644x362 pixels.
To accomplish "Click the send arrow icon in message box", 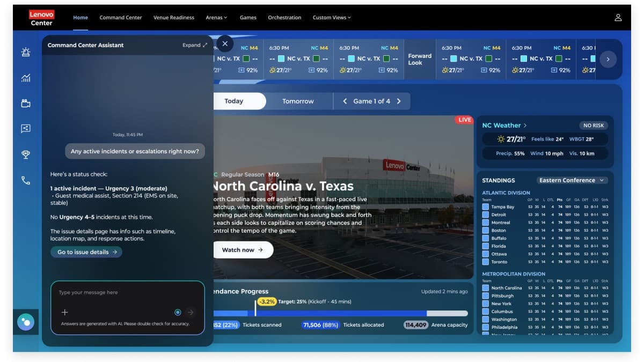I will click(190, 312).
